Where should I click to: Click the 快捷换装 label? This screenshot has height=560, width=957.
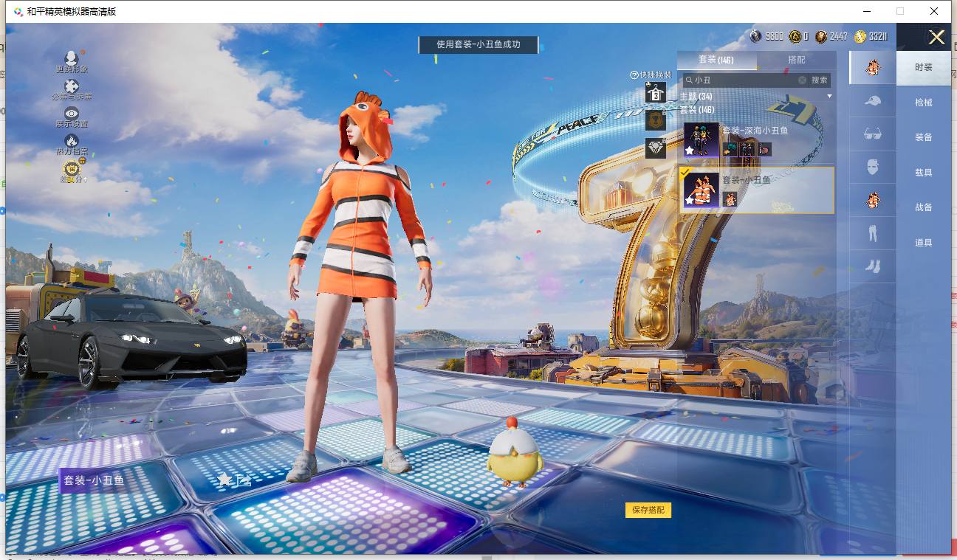(655, 75)
